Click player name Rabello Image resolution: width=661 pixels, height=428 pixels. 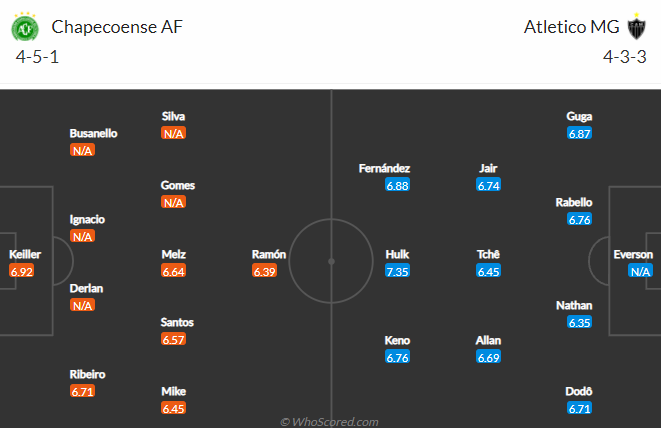574,202
